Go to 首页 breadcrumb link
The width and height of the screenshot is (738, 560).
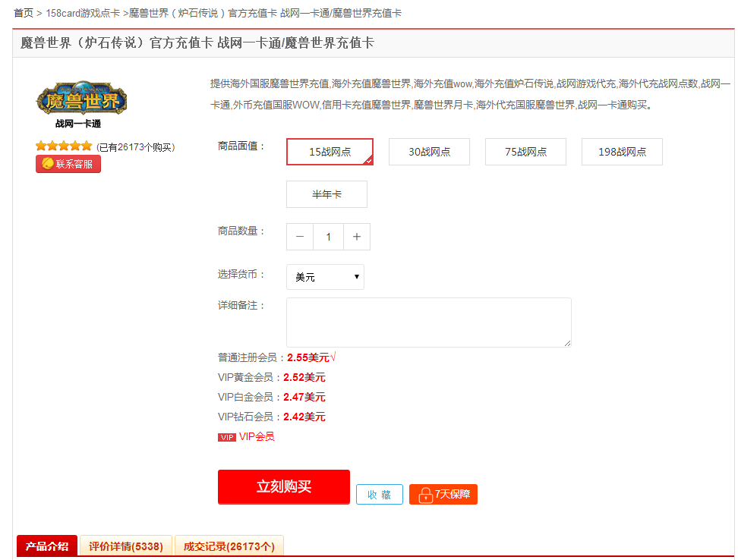click(24, 13)
